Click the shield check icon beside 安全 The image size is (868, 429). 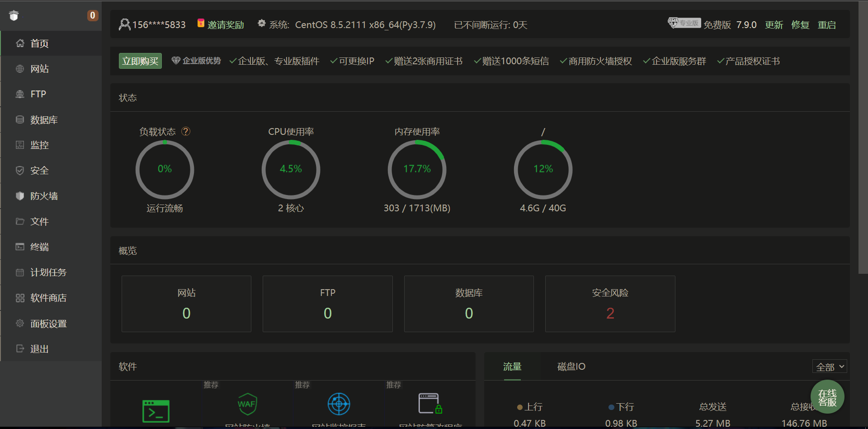(x=20, y=171)
